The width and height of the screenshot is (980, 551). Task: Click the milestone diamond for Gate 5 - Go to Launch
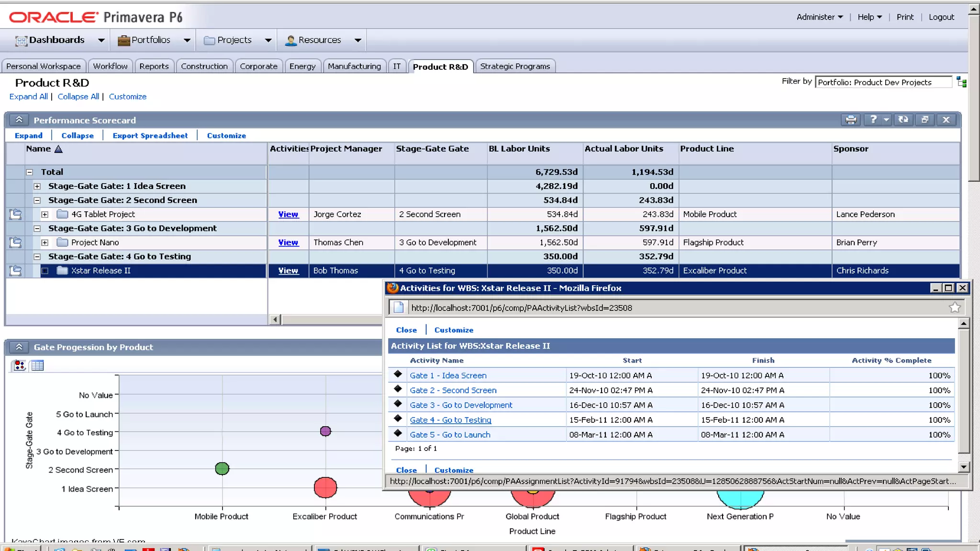(x=398, y=433)
